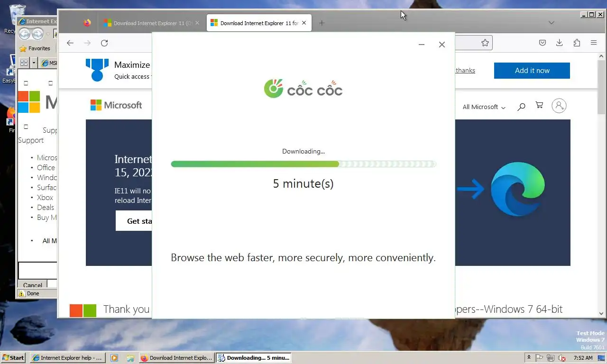
Task: Click Forward button in Internet Explorer window
Action: coord(37,34)
